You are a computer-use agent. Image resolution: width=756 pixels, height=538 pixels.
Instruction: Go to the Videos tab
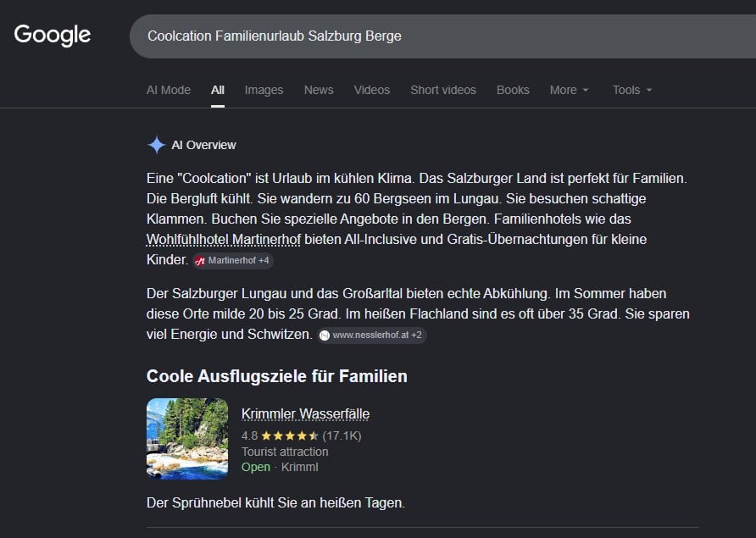click(x=372, y=90)
